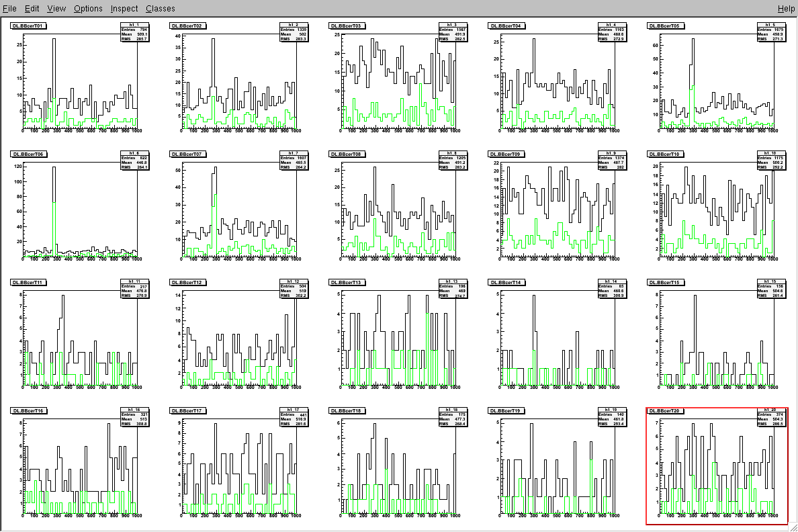This screenshot has width=798, height=532.
Task: Select the histogram plot under DL.BBcerT03
Action: coord(398,81)
